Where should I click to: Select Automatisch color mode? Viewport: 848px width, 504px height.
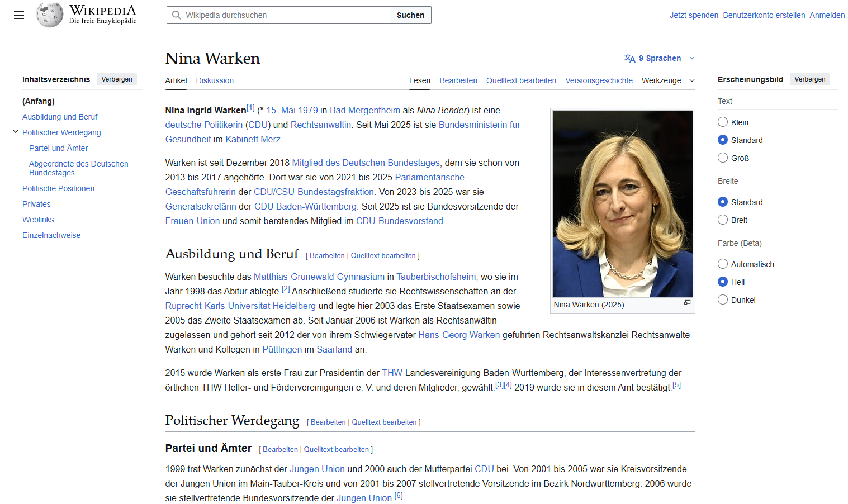pos(723,264)
